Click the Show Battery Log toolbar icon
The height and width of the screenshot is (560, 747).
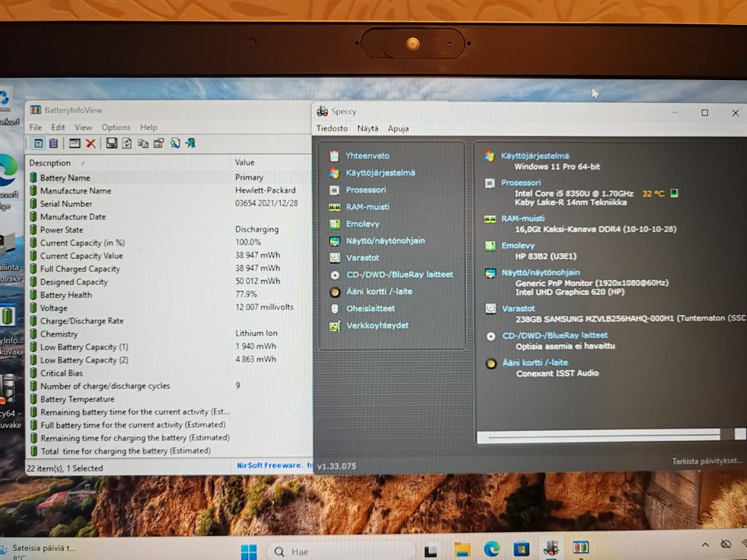click(x=54, y=143)
